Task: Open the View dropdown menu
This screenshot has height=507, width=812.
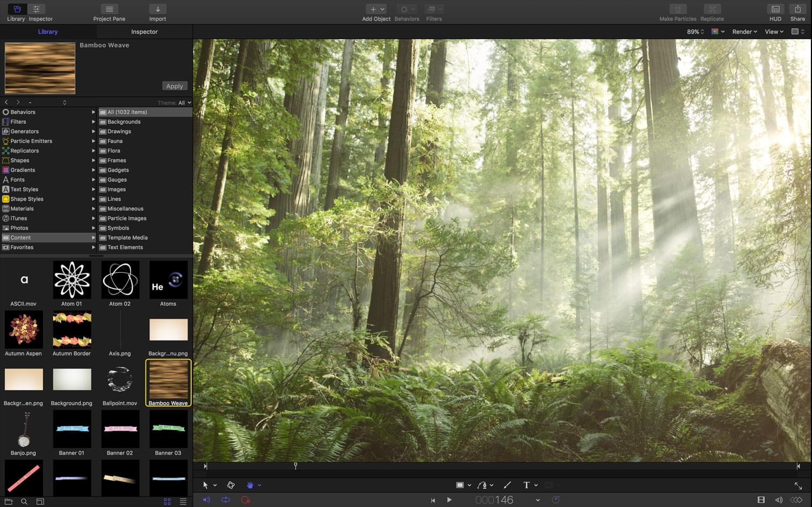Action: pos(774,32)
